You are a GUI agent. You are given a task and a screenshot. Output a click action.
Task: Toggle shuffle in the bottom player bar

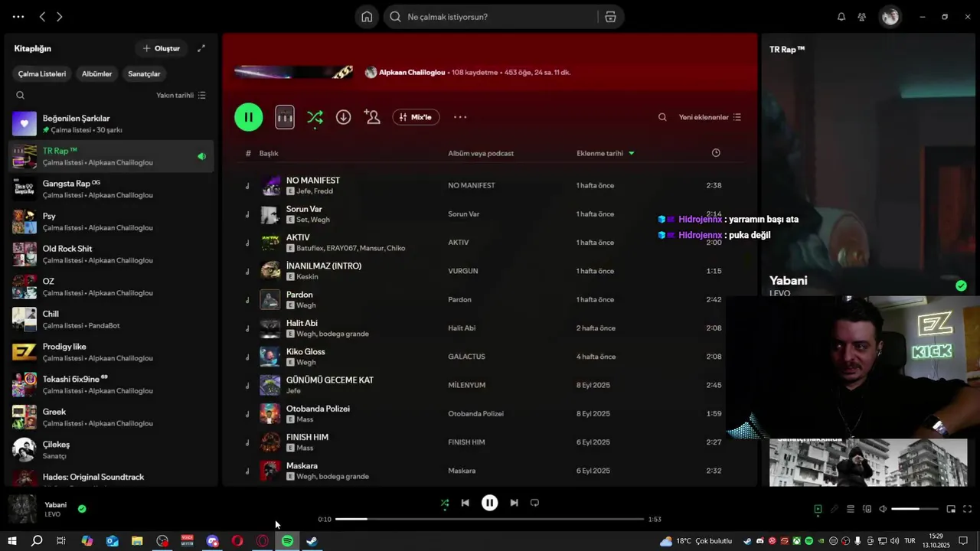click(445, 503)
